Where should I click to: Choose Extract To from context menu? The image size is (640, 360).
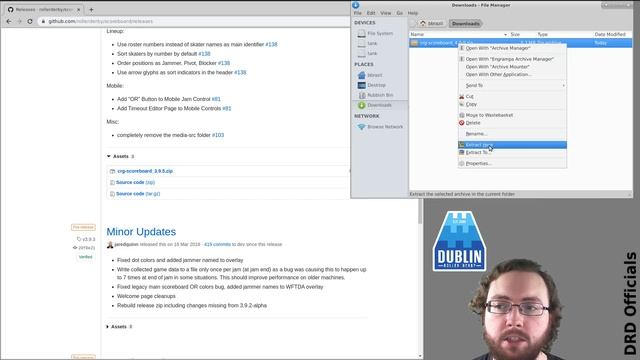[x=512, y=153]
